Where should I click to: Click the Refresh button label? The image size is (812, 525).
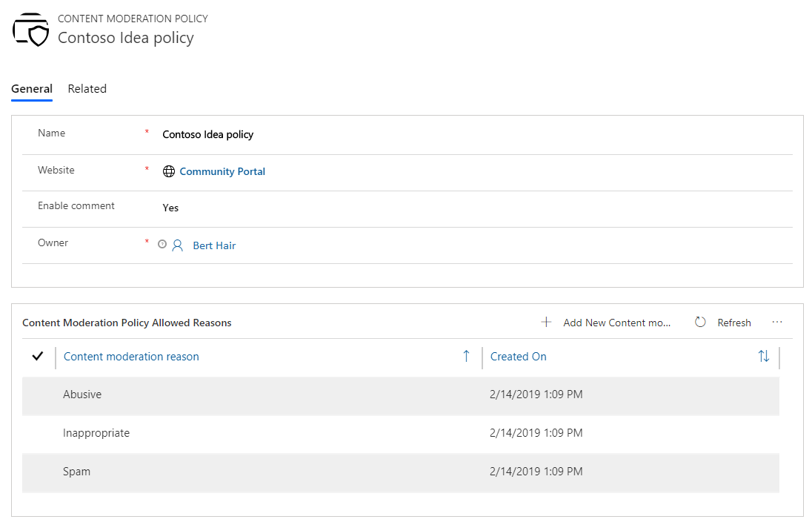(x=733, y=323)
